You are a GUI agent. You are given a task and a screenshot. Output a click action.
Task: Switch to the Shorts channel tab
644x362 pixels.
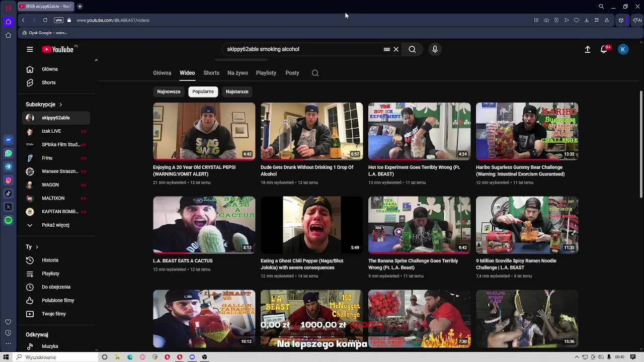click(211, 73)
